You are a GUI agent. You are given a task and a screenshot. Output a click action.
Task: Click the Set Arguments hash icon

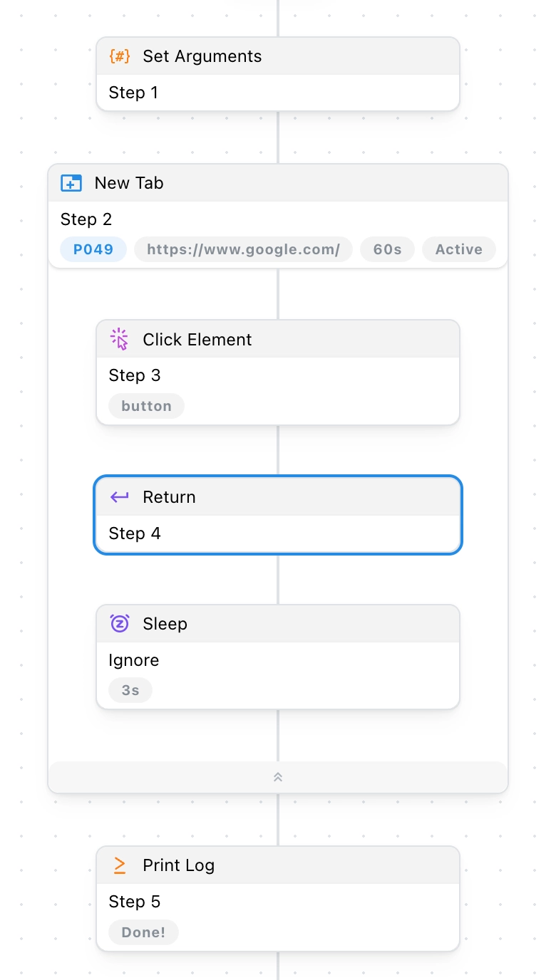coord(120,56)
